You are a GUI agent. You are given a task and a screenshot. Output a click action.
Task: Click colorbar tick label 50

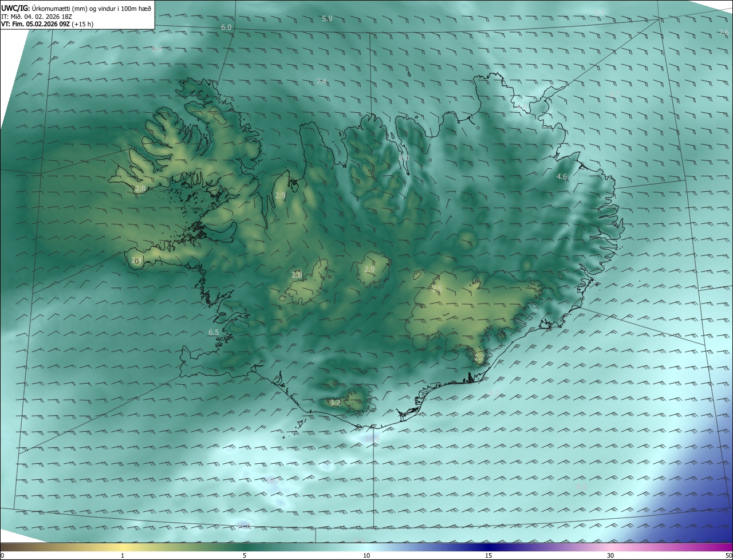(728, 555)
